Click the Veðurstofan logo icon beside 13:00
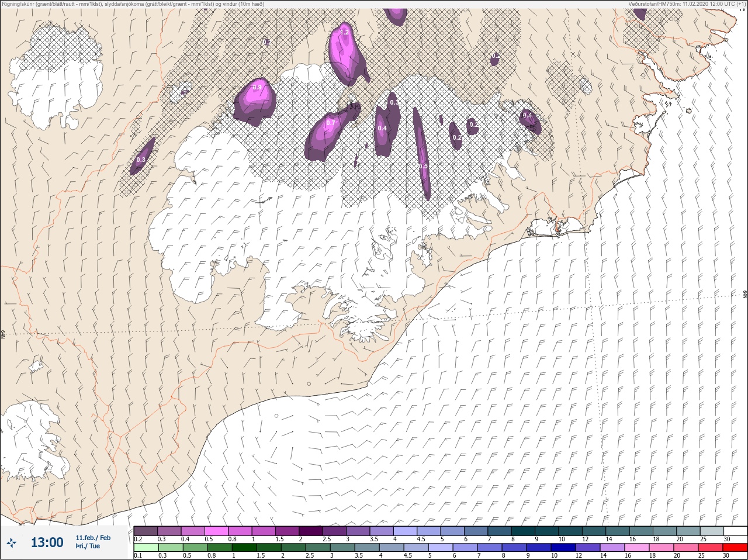Screen dimensions: 748x560 (11, 543)
